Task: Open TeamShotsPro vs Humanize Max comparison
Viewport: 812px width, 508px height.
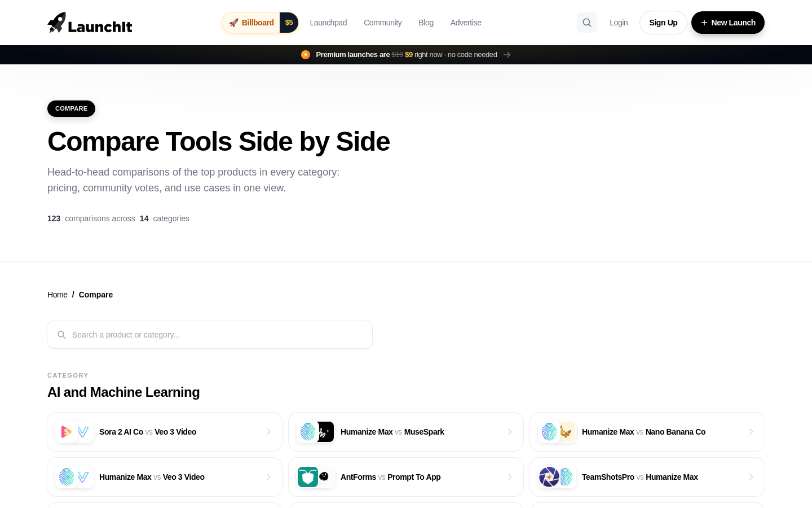Action: coord(647,477)
